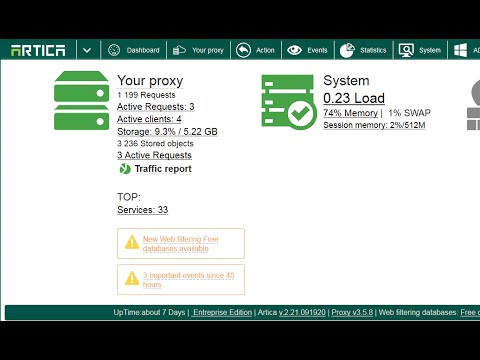Image resolution: width=480 pixels, height=360 pixels.
Task: Open the Events menu
Action: 317,50
